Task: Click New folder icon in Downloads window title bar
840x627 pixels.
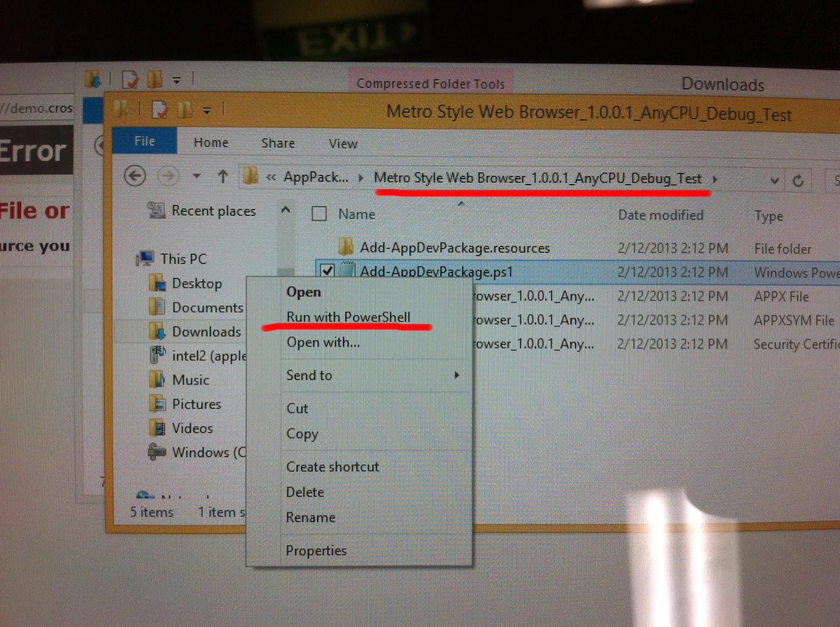Action: point(155,79)
